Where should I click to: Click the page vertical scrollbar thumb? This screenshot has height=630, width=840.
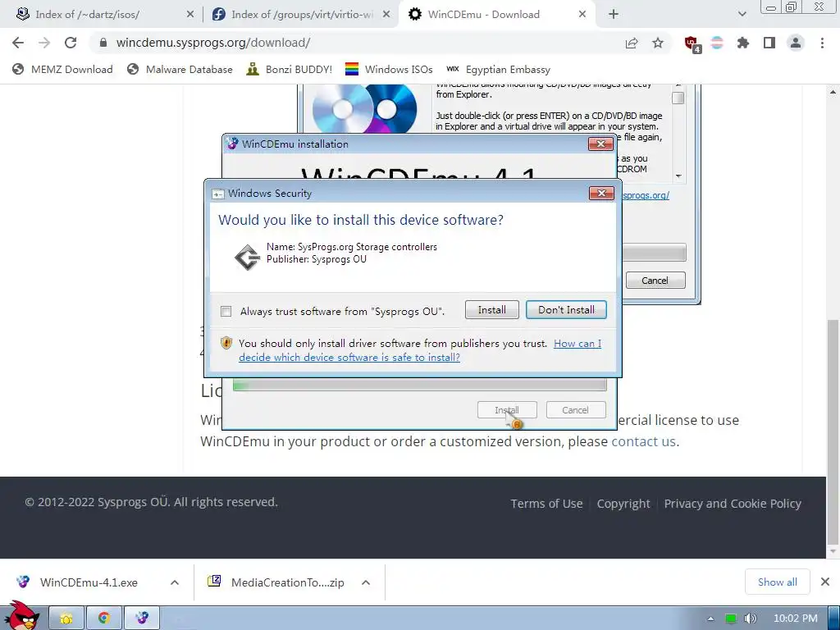click(x=833, y=431)
